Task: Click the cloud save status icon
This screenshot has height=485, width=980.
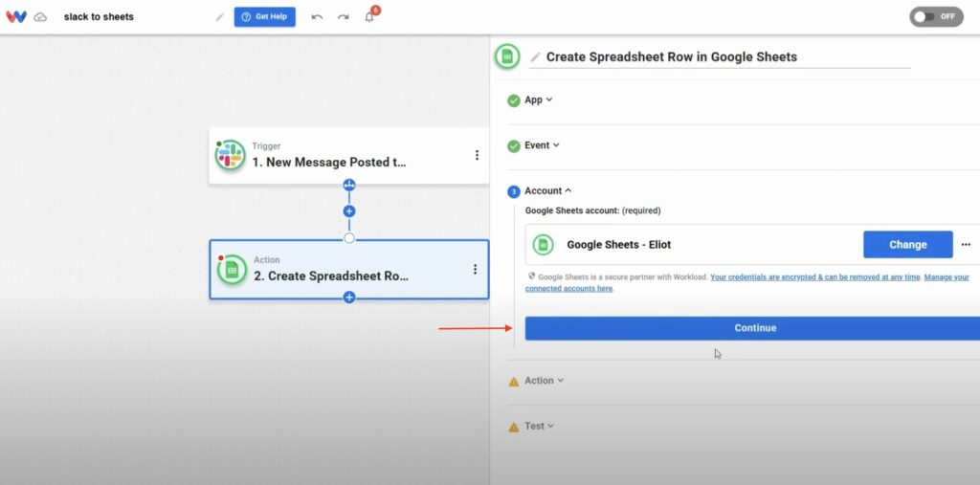Action: pos(40,17)
